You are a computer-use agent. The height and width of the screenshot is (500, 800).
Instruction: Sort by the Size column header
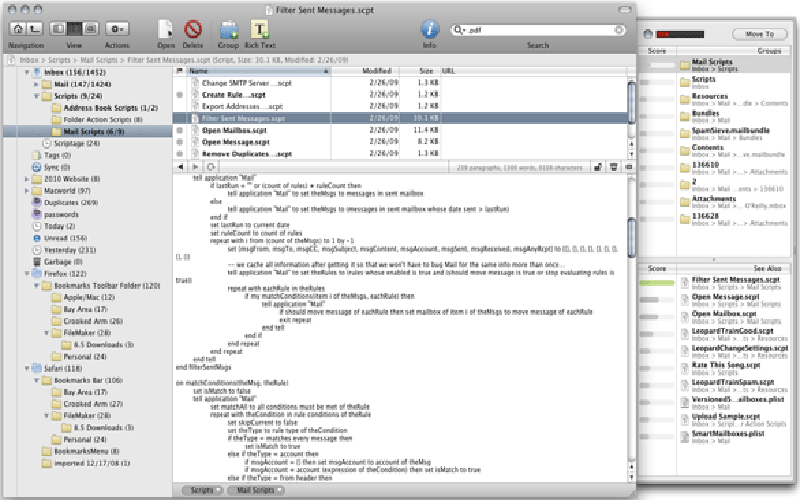point(418,71)
